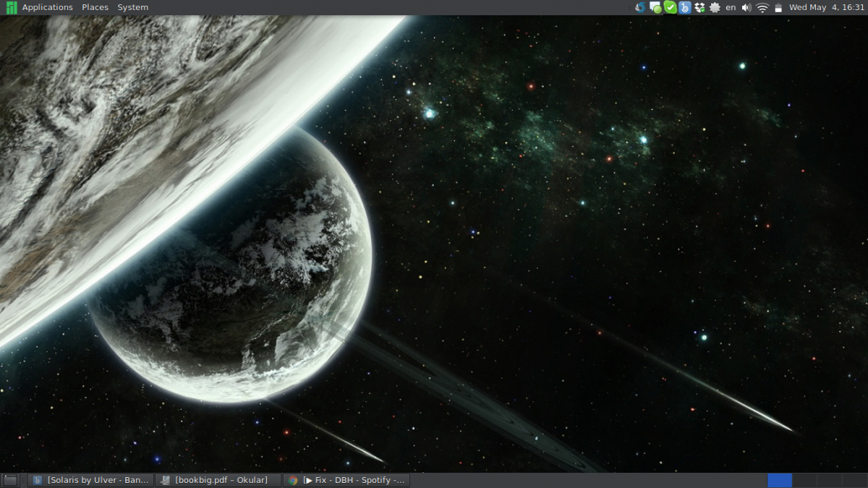Click the green checkmark tray icon
This screenshot has width=868, height=488.
tap(671, 7)
